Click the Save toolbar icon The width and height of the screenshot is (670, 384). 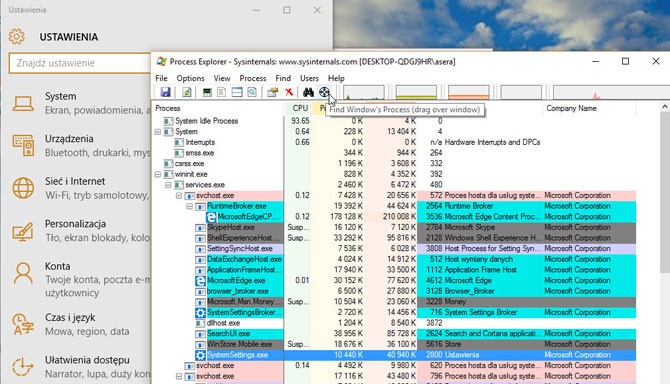(165, 92)
